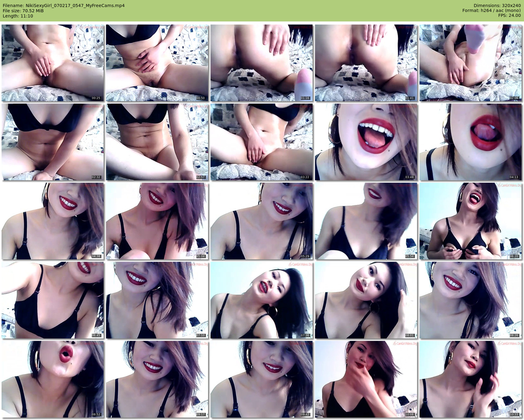524x420 pixels.
Task: Select the frame stamped 06:45
Action: click(x=53, y=300)
